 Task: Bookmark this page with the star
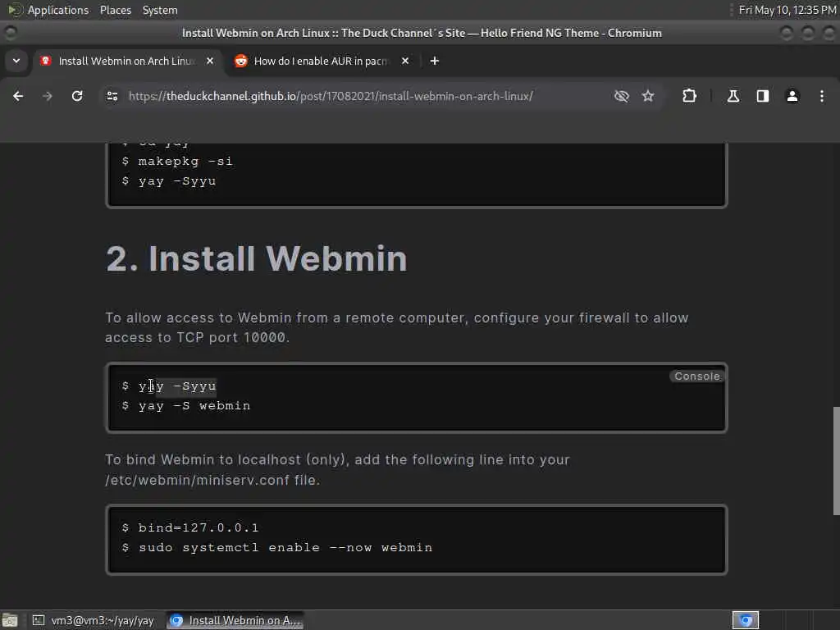click(x=648, y=96)
